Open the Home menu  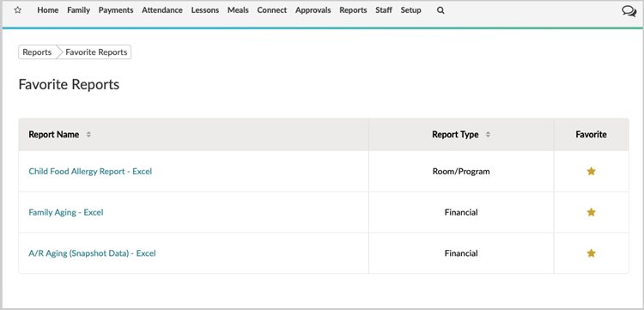(x=47, y=10)
